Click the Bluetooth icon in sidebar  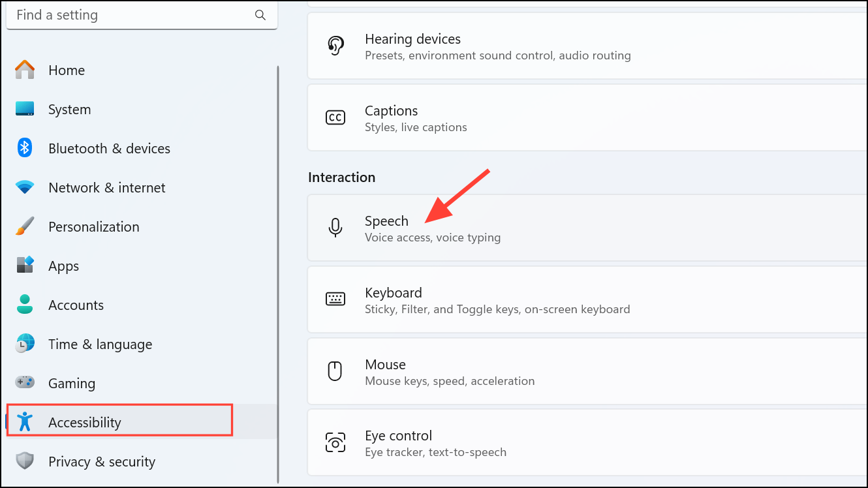pos(25,148)
